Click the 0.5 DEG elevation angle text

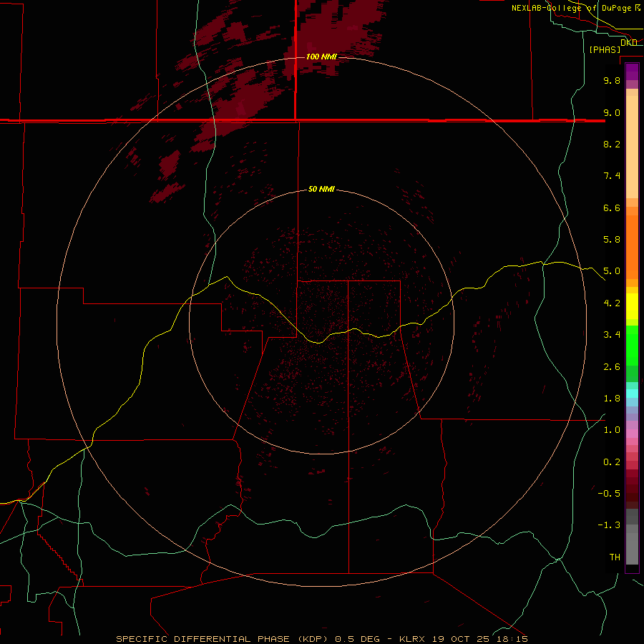tap(357, 639)
